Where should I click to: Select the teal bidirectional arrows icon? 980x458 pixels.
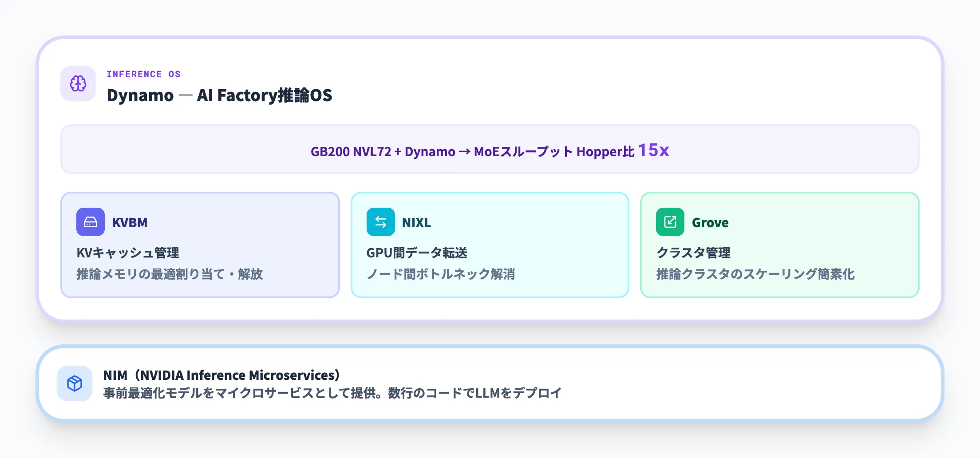click(x=380, y=222)
